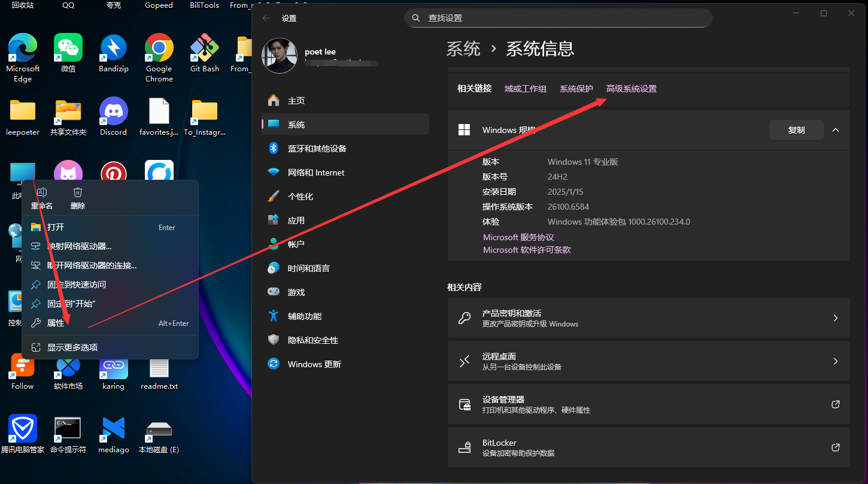Open Google Chrome desktop icon
Image resolution: width=868 pixels, height=484 pixels.
point(159,48)
